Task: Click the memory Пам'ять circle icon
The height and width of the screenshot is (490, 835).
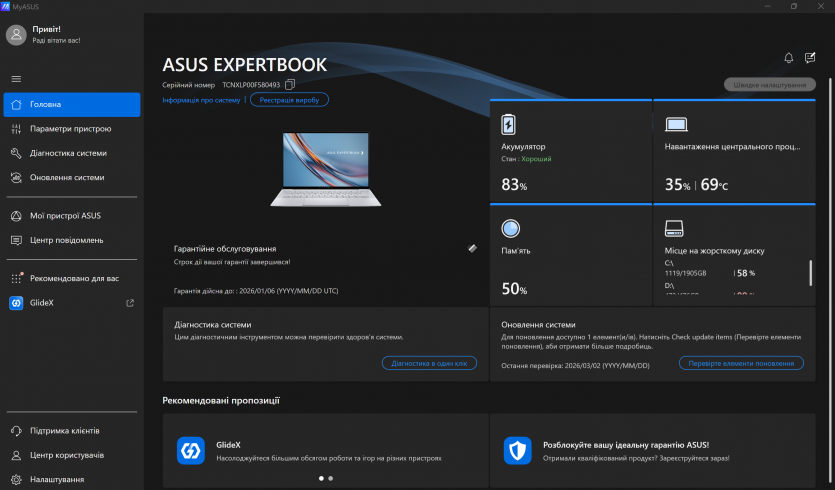Action: coord(511,228)
